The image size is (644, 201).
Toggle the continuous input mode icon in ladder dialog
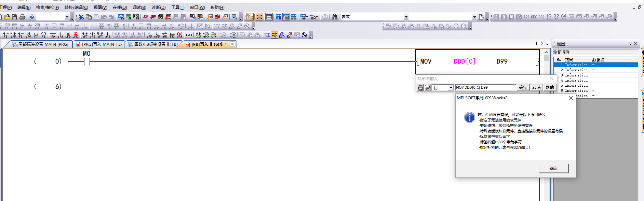tap(420, 88)
